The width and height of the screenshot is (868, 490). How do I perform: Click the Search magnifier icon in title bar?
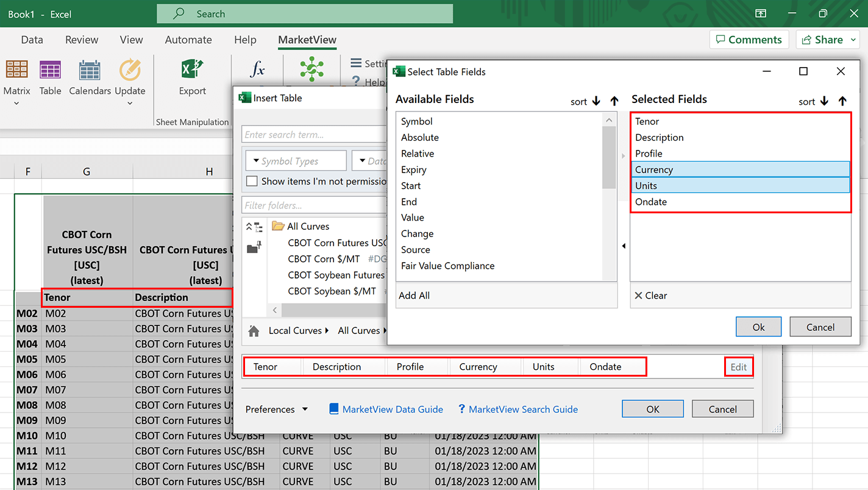(179, 13)
